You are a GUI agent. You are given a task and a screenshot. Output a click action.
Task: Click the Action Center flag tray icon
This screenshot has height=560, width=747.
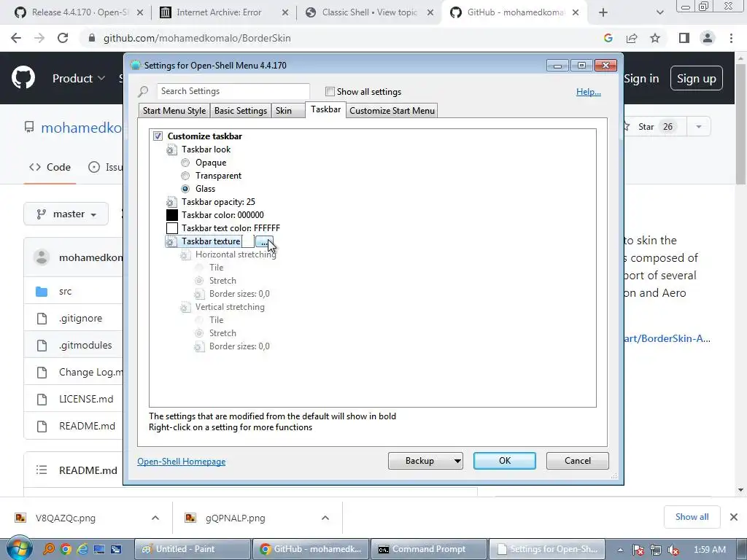coord(638,550)
